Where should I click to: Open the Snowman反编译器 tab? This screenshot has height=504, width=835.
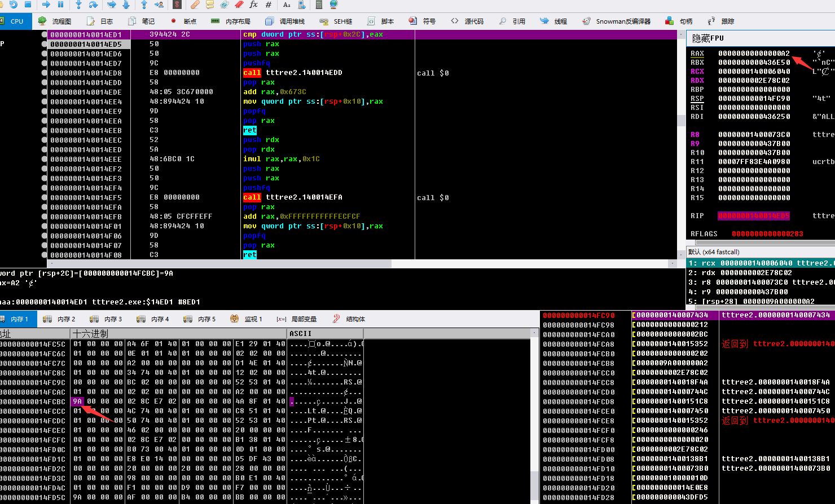[x=617, y=21]
